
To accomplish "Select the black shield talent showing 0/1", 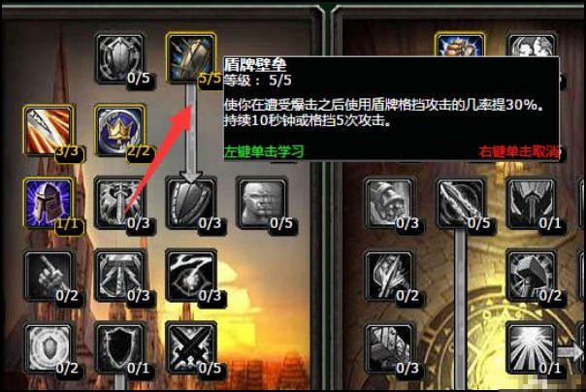I will pos(119,348).
